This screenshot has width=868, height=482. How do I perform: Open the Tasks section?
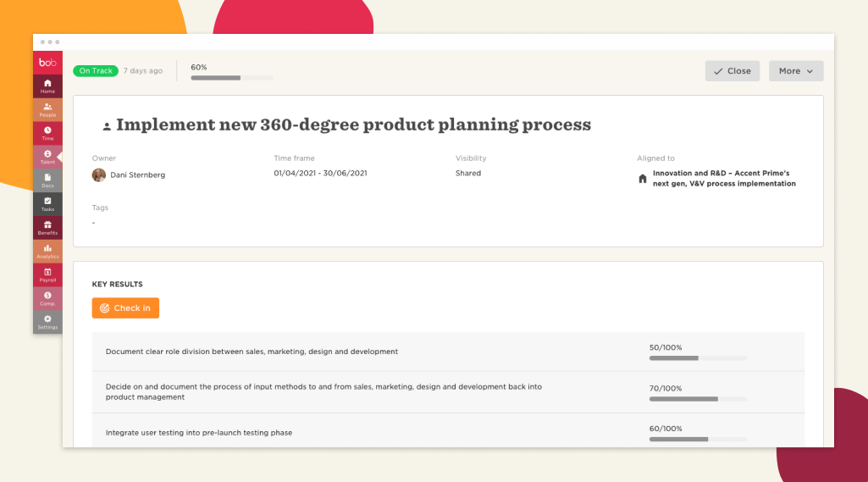(47, 204)
